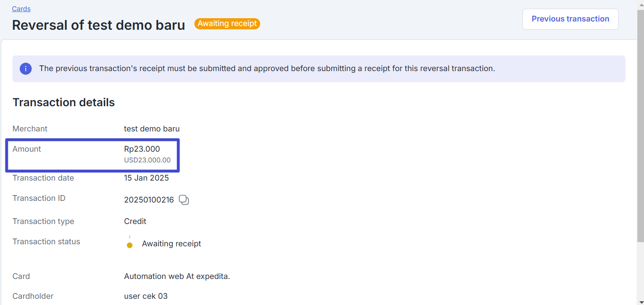Screen dimensions: 644x305
Task: Click the USD23.000.00 converted amount
Action: click(x=147, y=160)
